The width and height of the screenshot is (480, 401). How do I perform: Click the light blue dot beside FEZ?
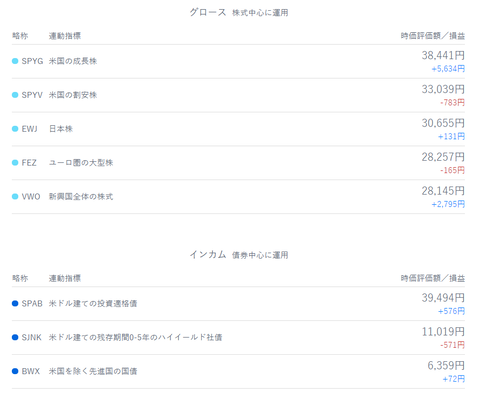pyautogui.click(x=15, y=163)
